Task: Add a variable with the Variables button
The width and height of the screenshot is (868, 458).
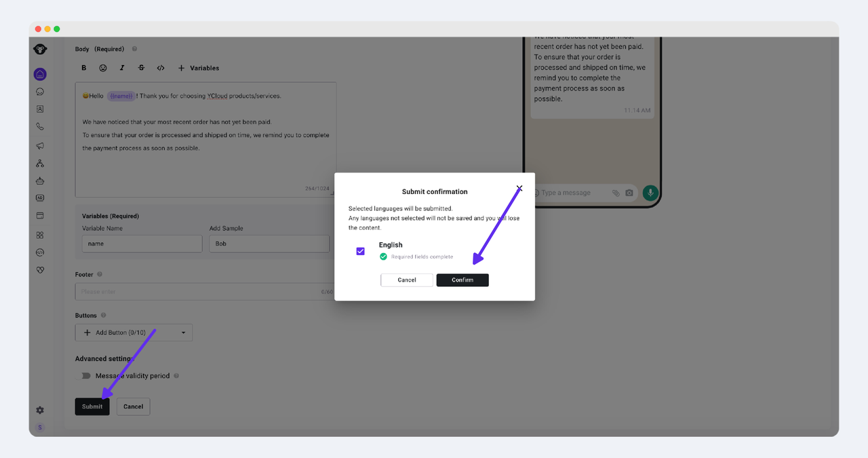Action: click(x=199, y=68)
